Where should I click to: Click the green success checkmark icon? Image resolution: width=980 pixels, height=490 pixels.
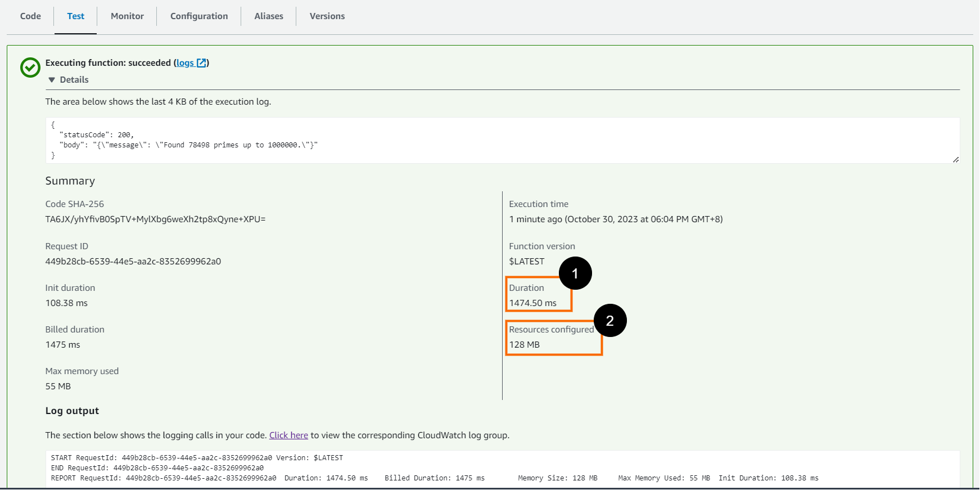click(30, 68)
